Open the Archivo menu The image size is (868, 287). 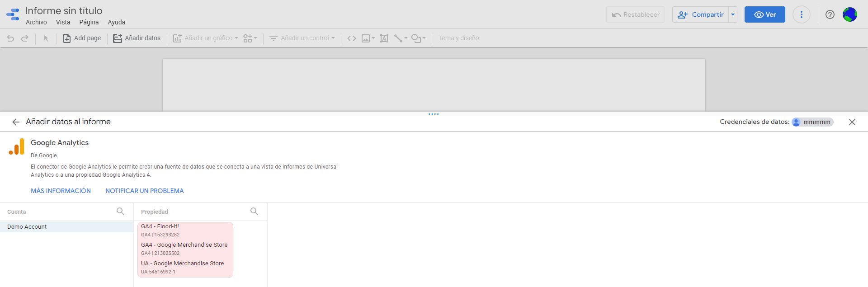point(36,22)
